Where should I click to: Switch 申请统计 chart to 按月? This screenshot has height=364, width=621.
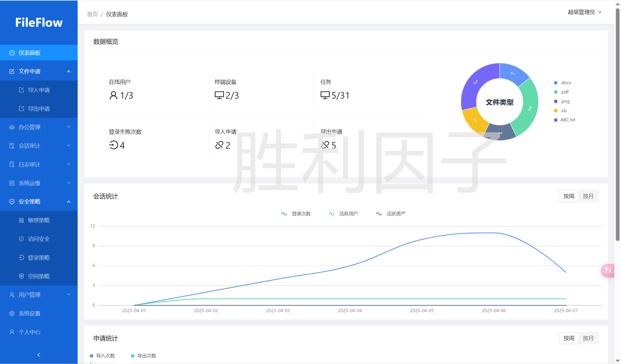(x=588, y=338)
